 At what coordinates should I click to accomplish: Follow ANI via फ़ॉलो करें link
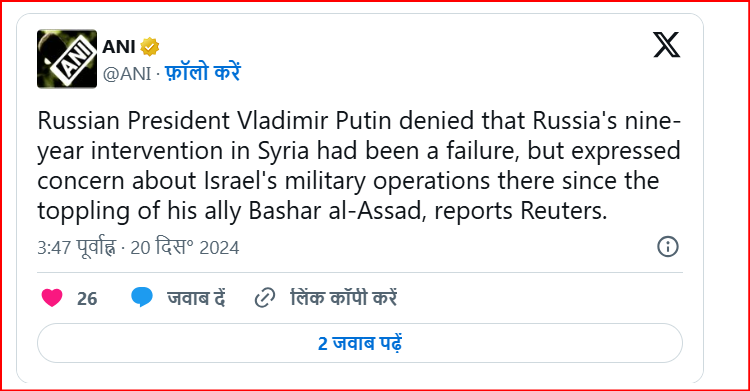(x=202, y=73)
